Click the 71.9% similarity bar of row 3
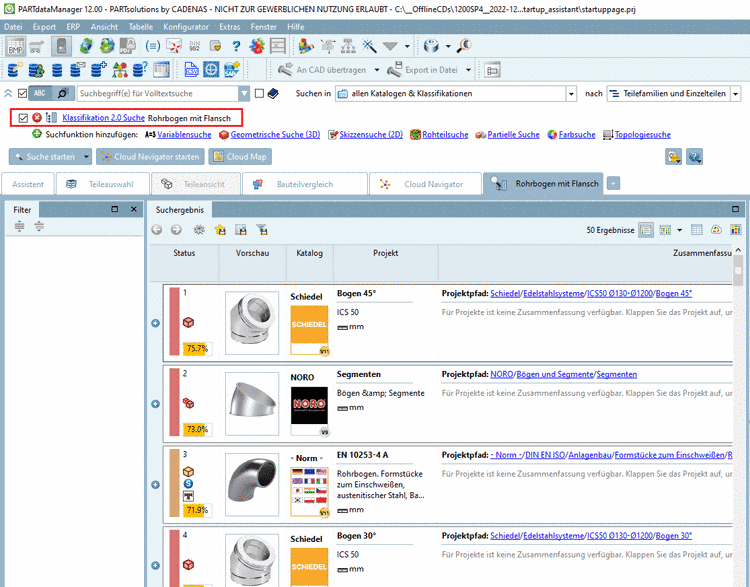 tap(197, 510)
